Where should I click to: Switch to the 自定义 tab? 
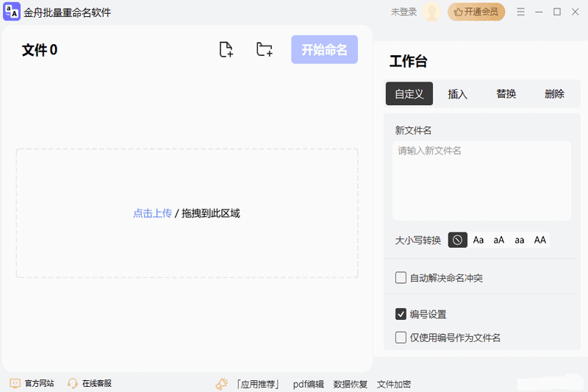point(409,93)
